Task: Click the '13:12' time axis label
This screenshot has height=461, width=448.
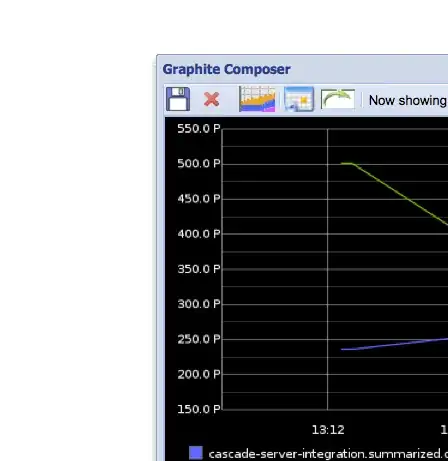Action: [x=328, y=430]
